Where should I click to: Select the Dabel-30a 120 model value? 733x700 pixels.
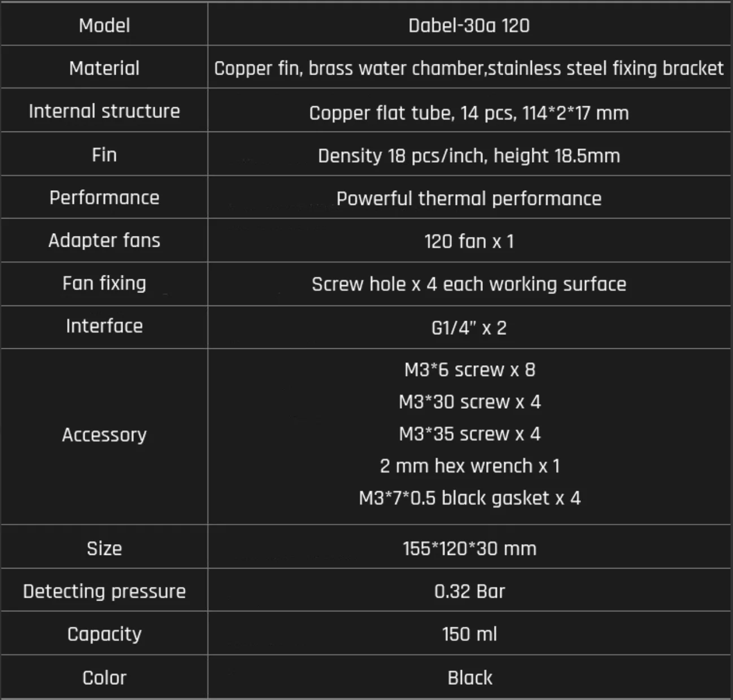(469, 25)
